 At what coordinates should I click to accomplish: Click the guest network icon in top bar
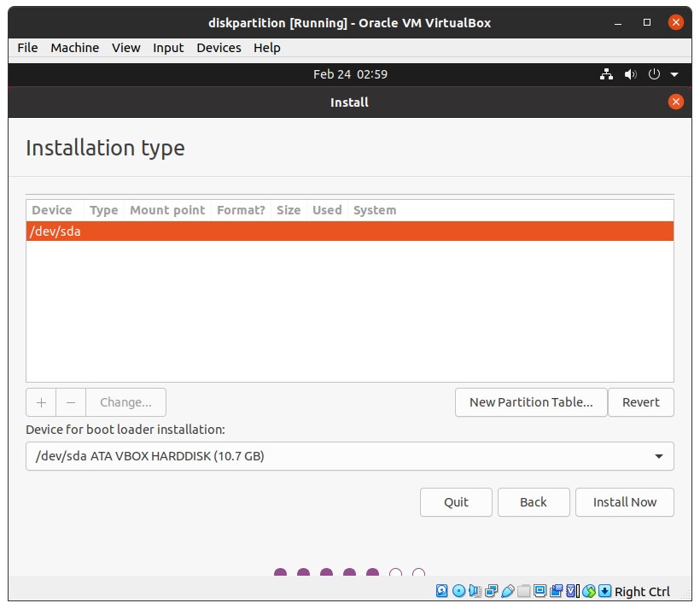coord(606,74)
